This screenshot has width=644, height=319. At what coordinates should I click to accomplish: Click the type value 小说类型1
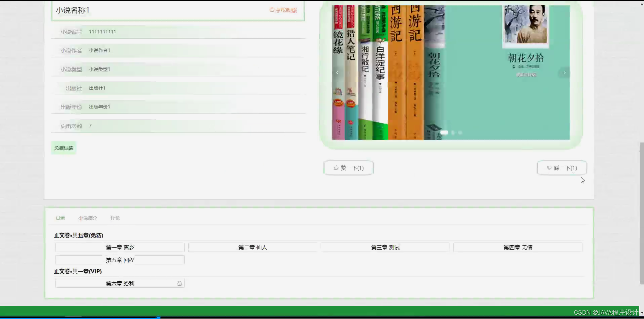[99, 69]
